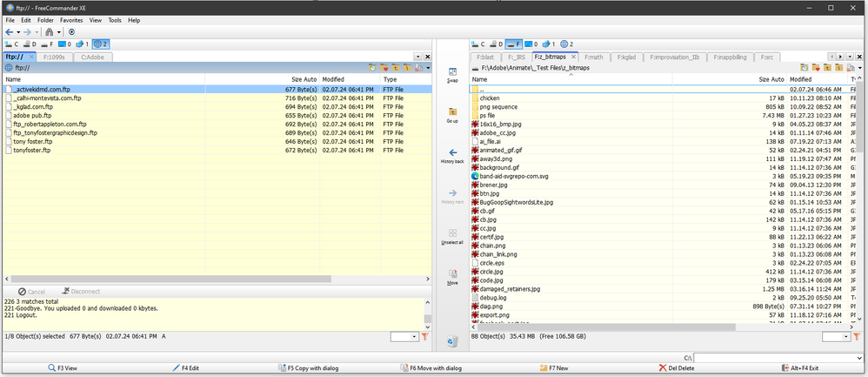Click the Del Delete button
The image size is (868, 377).
point(678,367)
